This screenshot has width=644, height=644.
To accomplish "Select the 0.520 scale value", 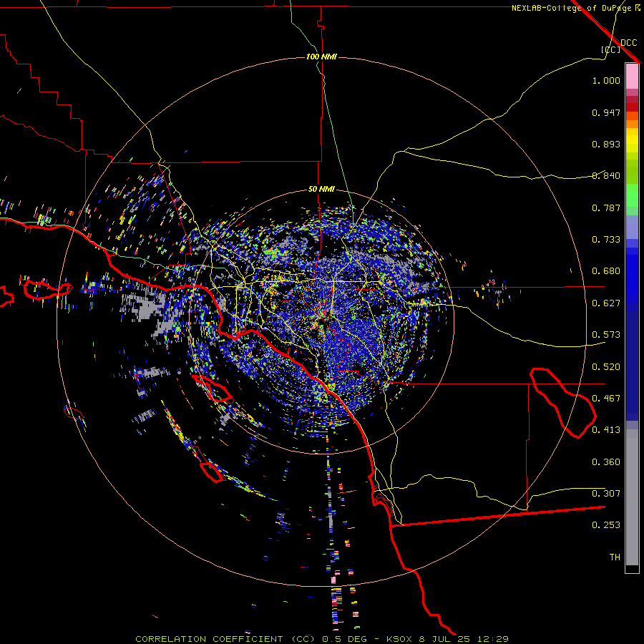I will tap(606, 367).
